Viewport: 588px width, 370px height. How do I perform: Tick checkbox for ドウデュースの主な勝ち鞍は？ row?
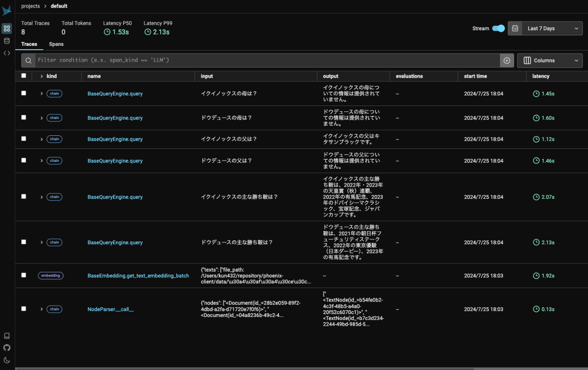click(x=24, y=242)
